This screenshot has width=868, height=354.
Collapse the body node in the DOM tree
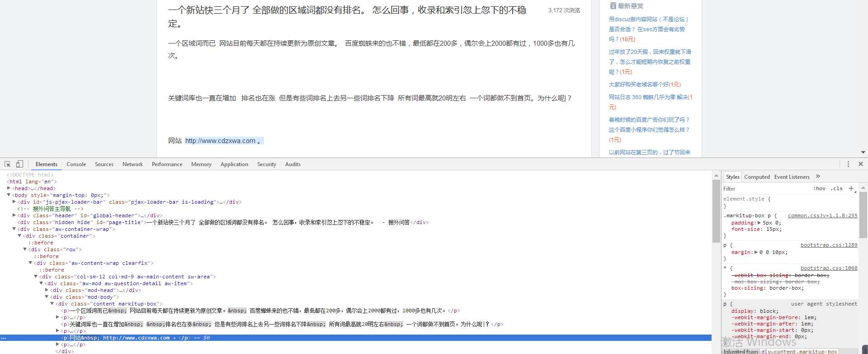click(x=9, y=195)
